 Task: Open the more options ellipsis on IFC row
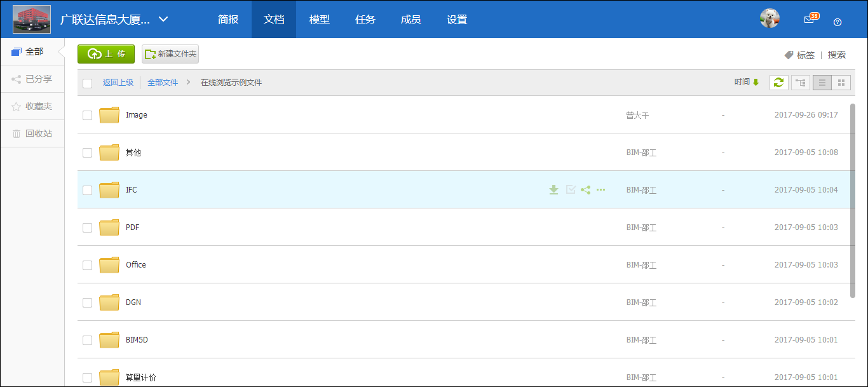coord(600,189)
